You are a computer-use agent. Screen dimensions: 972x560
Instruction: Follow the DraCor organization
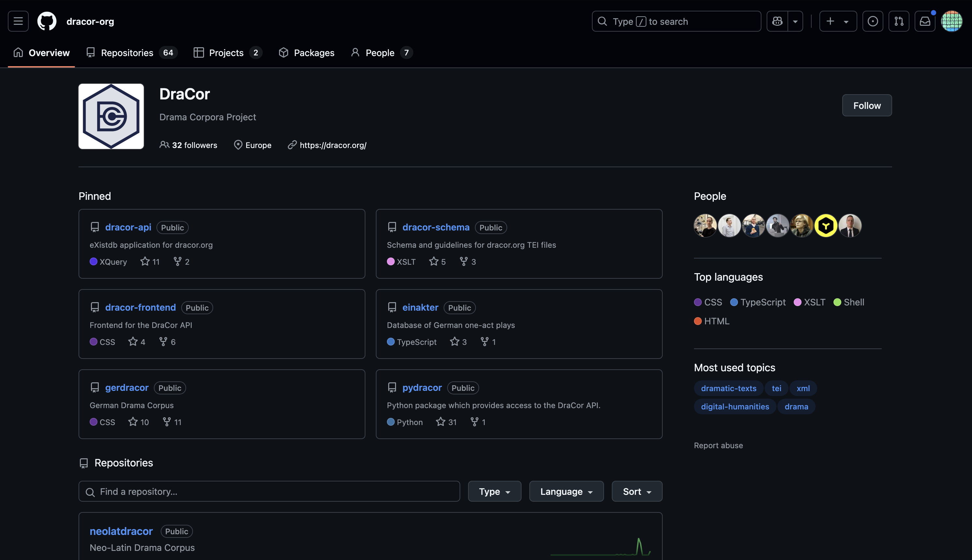(x=867, y=105)
